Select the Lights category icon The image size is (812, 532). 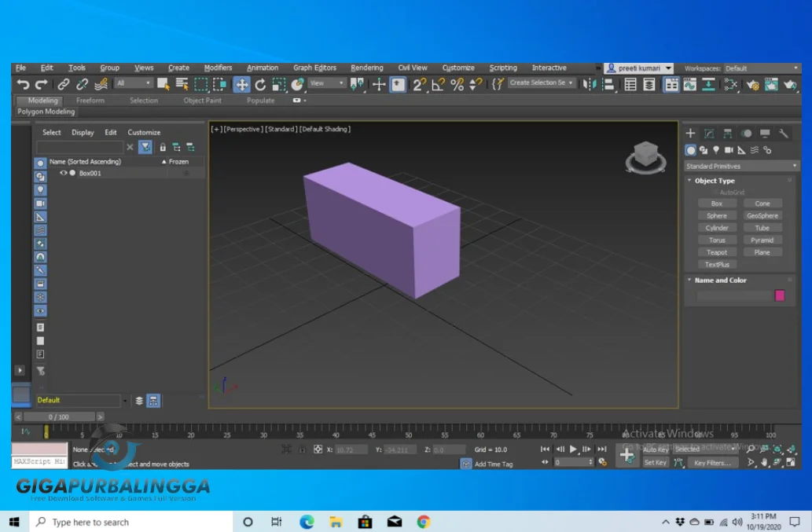[716, 150]
